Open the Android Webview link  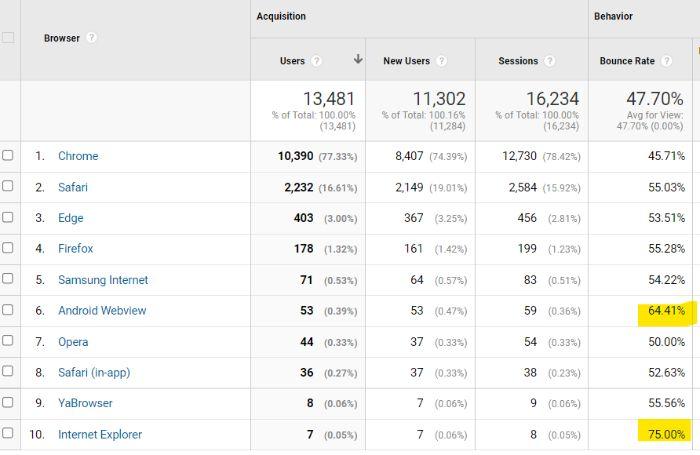pos(102,311)
